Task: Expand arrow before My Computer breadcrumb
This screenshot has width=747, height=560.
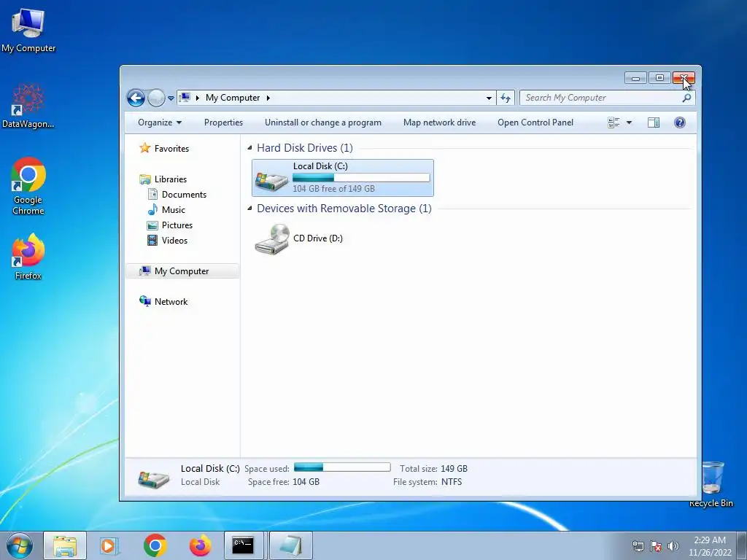Action: coord(197,98)
